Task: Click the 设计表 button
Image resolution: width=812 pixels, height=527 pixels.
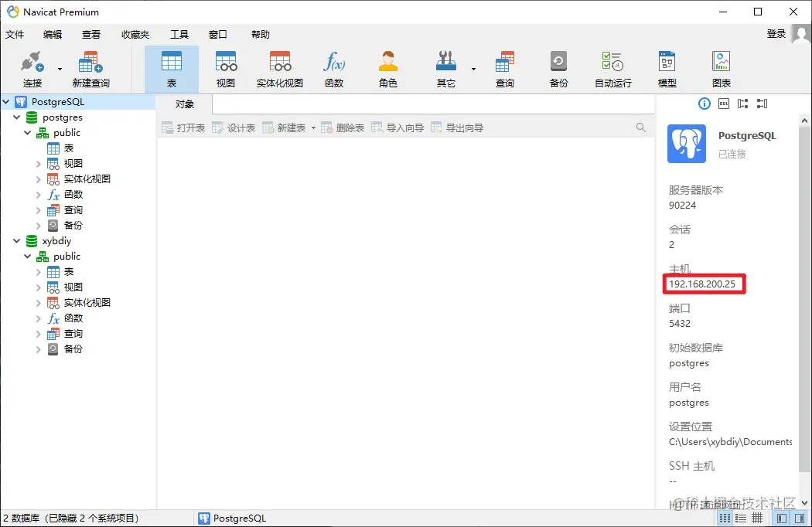Action: point(234,127)
